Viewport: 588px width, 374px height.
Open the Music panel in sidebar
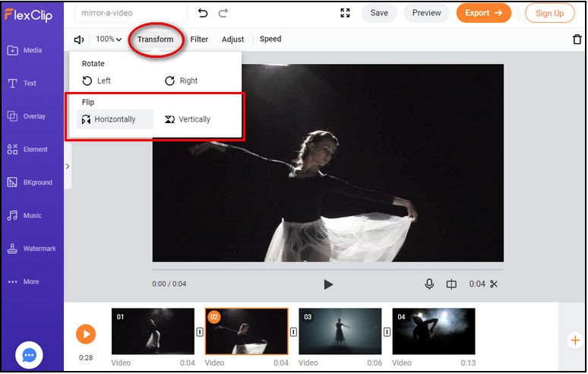pyautogui.click(x=24, y=215)
